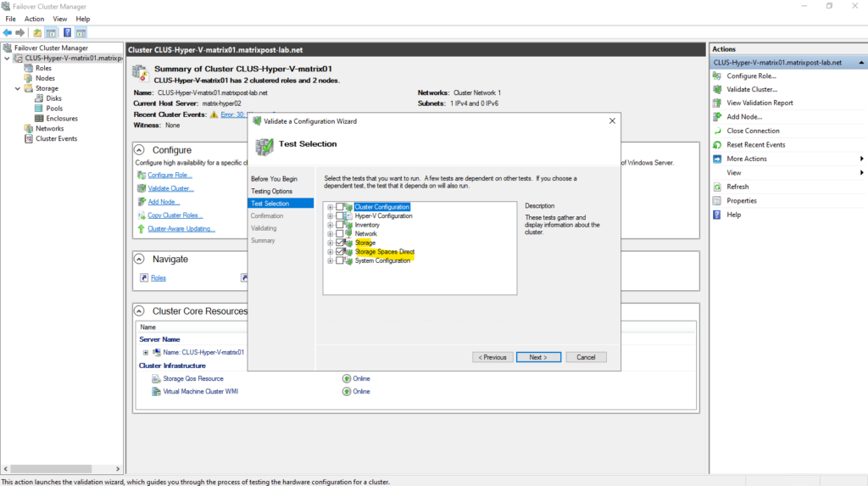The width and height of the screenshot is (868, 486).
Task: Click the Up One Level toolbar icon
Action: [x=37, y=32]
